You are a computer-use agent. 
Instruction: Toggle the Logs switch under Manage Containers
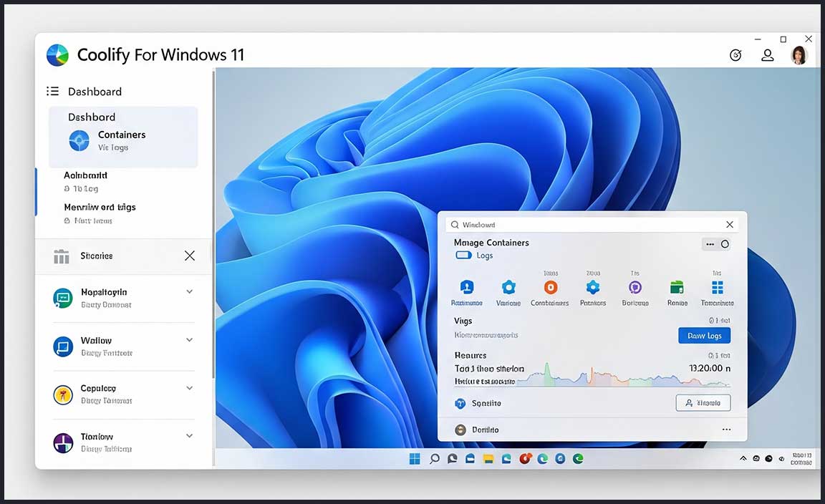point(463,255)
